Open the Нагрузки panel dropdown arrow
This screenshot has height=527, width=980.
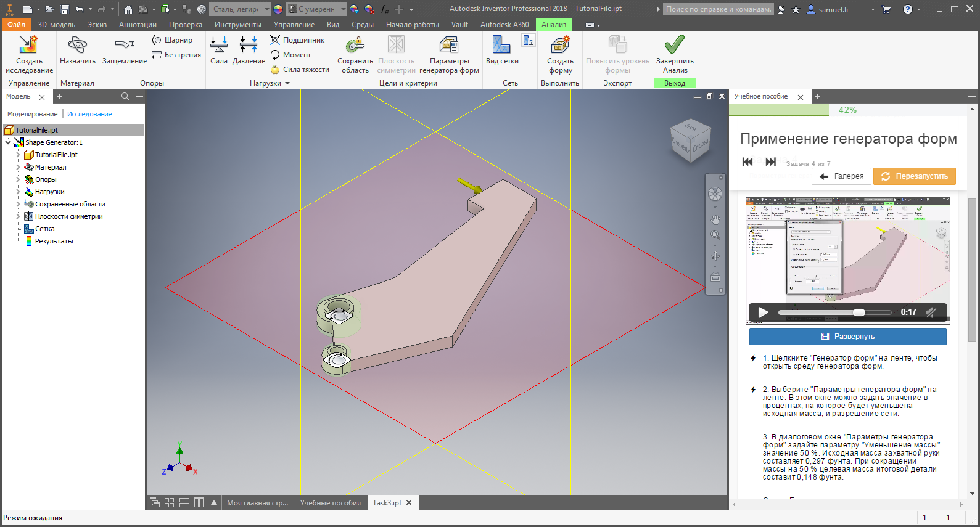click(x=287, y=83)
